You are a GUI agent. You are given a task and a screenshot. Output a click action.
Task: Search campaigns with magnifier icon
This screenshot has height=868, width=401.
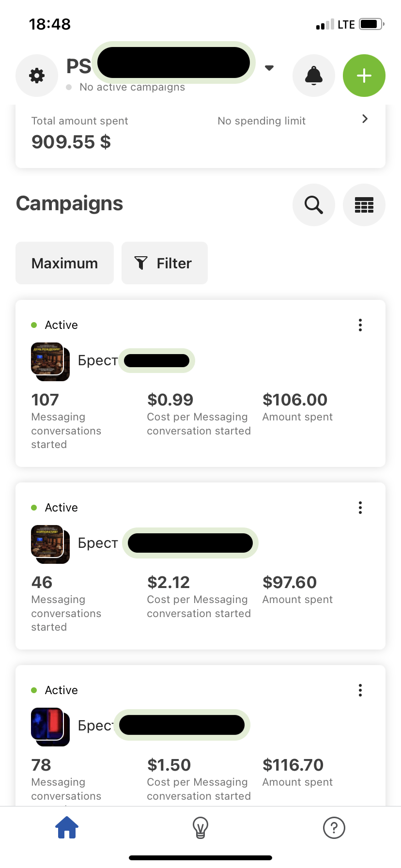[x=314, y=205]
